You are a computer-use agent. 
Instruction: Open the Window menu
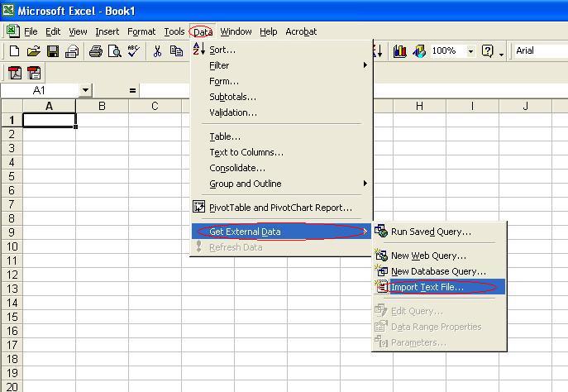tap(236, 31)
